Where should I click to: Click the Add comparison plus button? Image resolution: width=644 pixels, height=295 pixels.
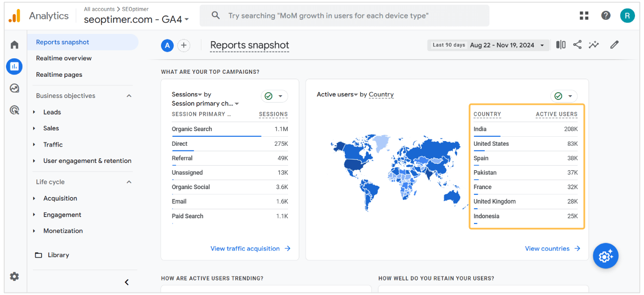point(184,45)
